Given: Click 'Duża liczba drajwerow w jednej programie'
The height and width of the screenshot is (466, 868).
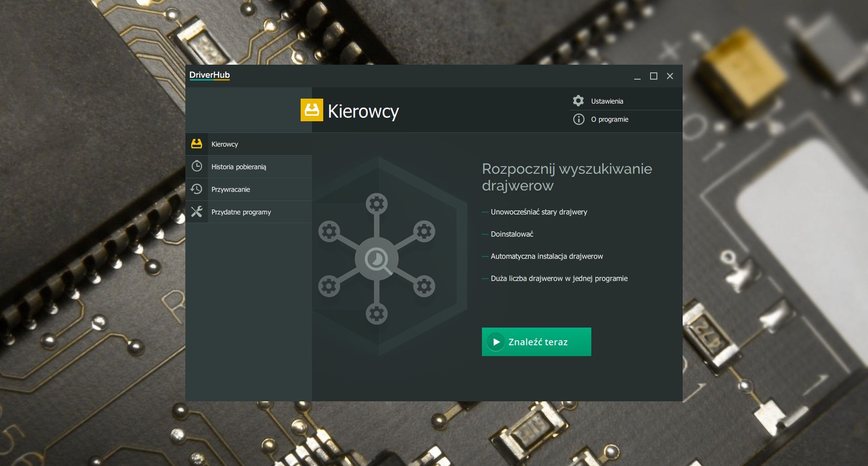Looking at the screenshot, I should pos(559,279).
